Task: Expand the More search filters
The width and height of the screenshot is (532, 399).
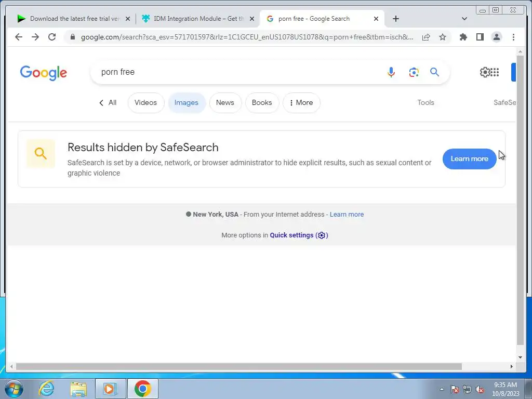Action: 301,102
